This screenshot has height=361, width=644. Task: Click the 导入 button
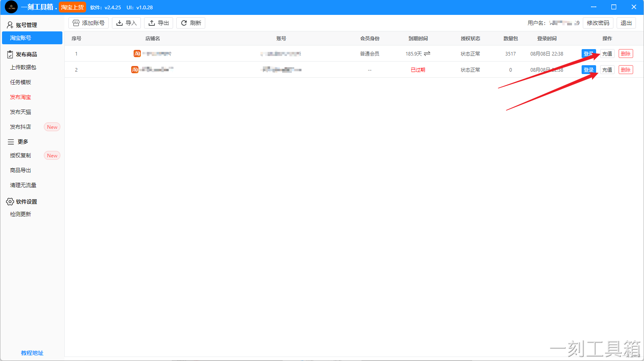click(126, 23)
